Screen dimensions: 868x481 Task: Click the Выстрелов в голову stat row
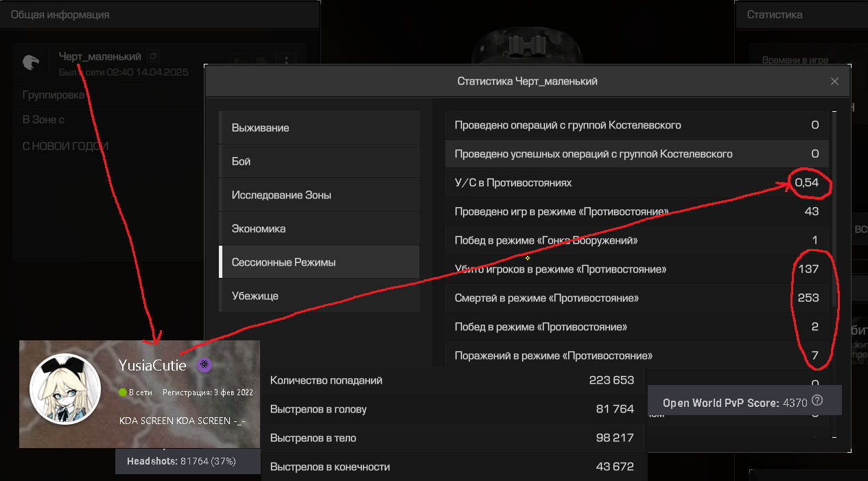click(451, 409)
